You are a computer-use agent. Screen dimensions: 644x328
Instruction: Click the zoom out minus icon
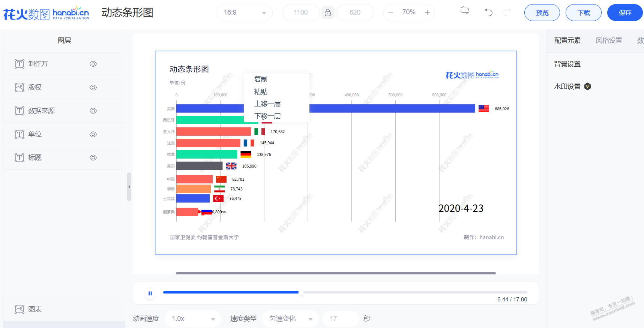pos(390,12)
